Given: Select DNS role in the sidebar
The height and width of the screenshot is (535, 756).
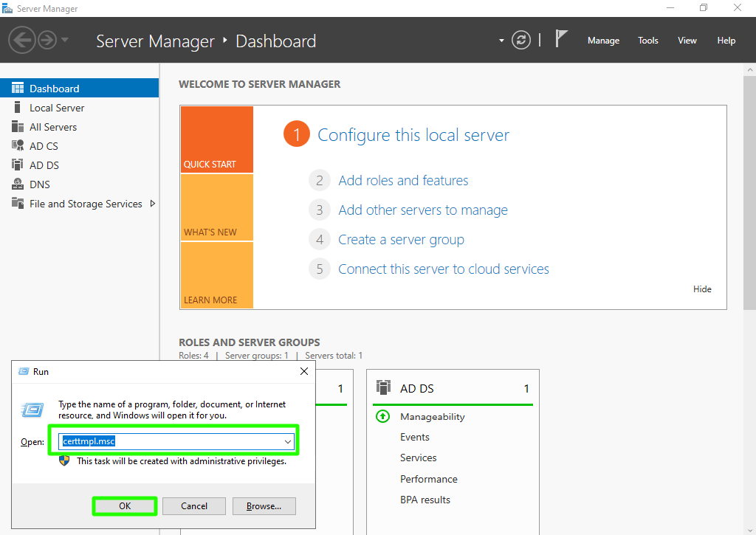Looking at the screenshot, I should pos(40,184).
